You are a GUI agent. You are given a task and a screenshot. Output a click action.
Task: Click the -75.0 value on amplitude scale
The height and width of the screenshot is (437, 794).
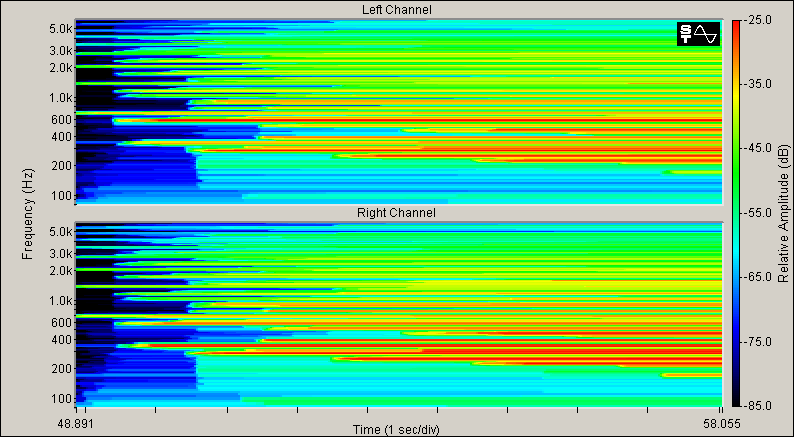(x=757, y=342)
